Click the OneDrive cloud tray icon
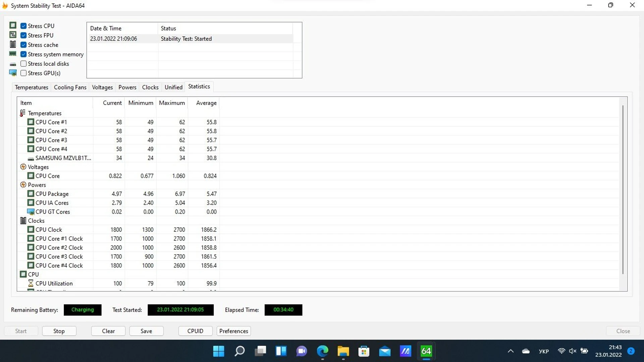The width and height of the screenshot is (644, 362). pos(526,351)
